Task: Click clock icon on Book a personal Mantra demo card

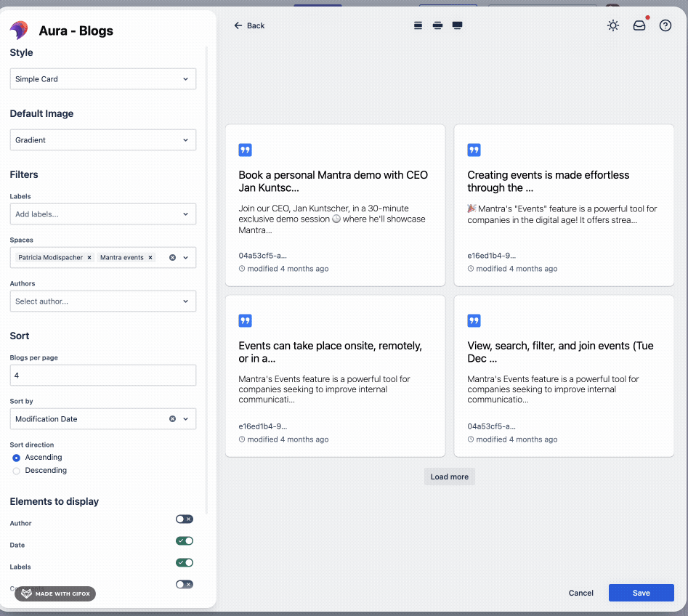Action: click(x=242, y=269)
